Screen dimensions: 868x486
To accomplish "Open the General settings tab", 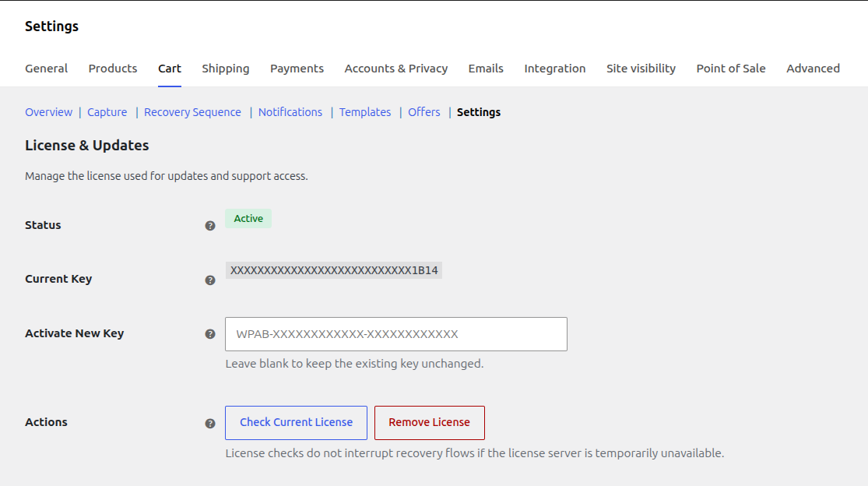I will [x=46, y=68].
